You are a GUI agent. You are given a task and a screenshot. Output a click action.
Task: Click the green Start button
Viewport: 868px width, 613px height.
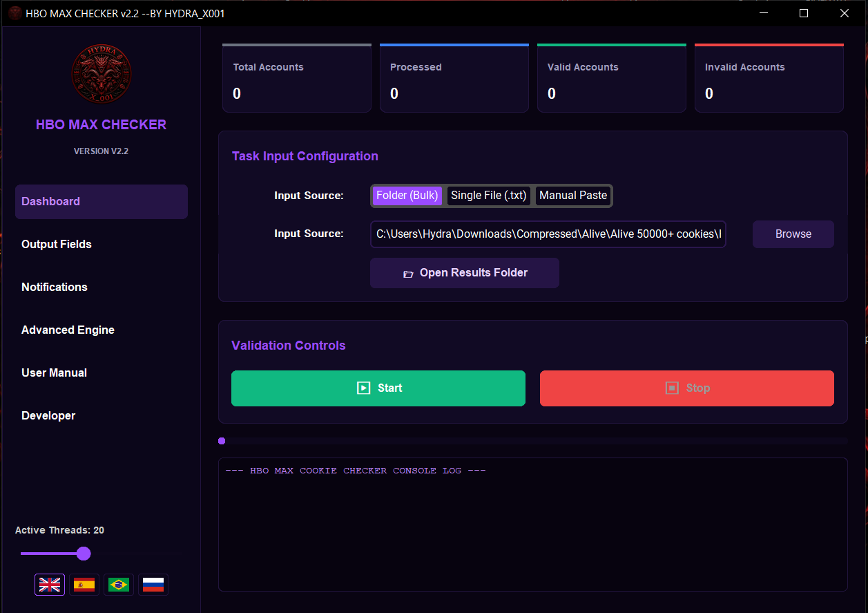378,388
